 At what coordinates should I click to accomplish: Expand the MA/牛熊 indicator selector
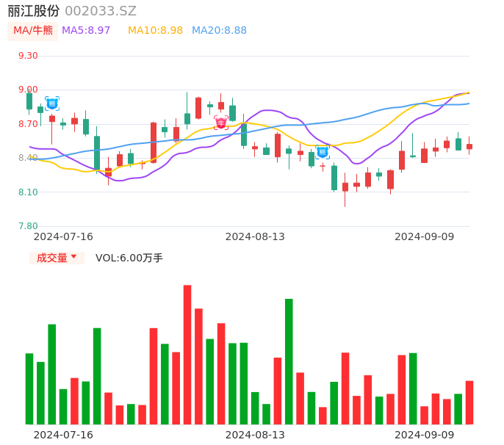pos(33,30)
